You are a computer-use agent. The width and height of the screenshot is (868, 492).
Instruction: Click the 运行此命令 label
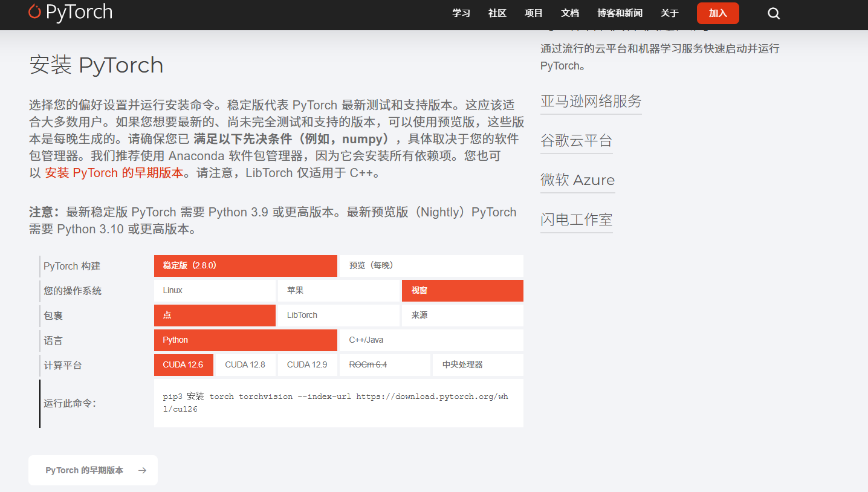[70, 403]
